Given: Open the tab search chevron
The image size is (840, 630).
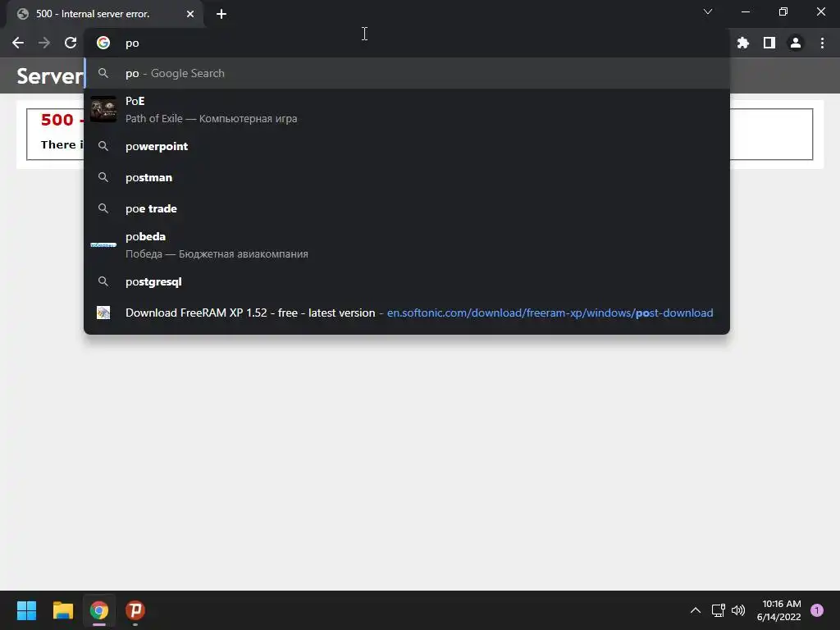Looking at the screenshot, I should (708, 11).
